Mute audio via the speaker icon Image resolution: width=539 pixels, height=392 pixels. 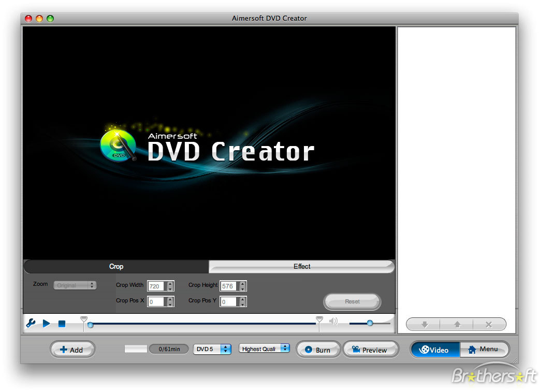pos(333,321)
